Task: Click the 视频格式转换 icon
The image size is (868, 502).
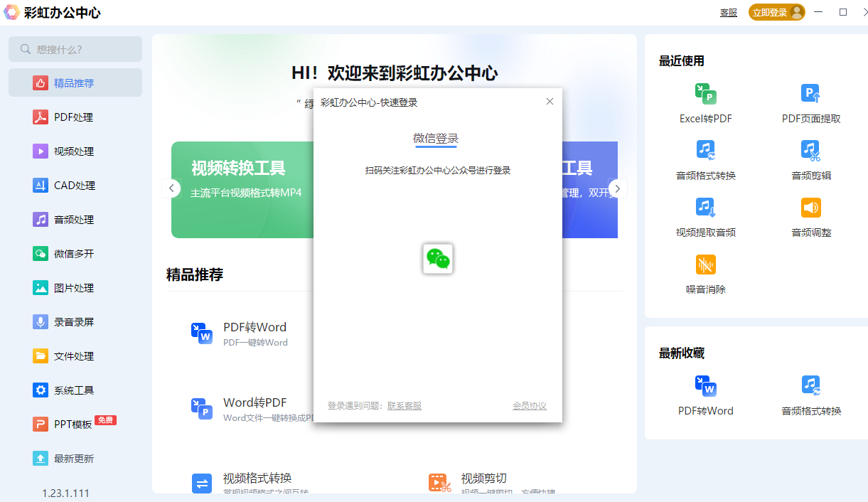Action: coord(202,484)
